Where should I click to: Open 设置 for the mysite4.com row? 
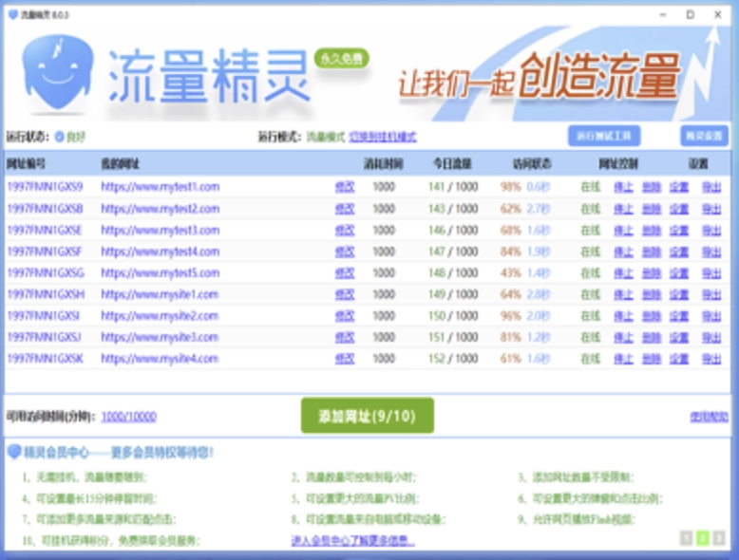point(679,359)
